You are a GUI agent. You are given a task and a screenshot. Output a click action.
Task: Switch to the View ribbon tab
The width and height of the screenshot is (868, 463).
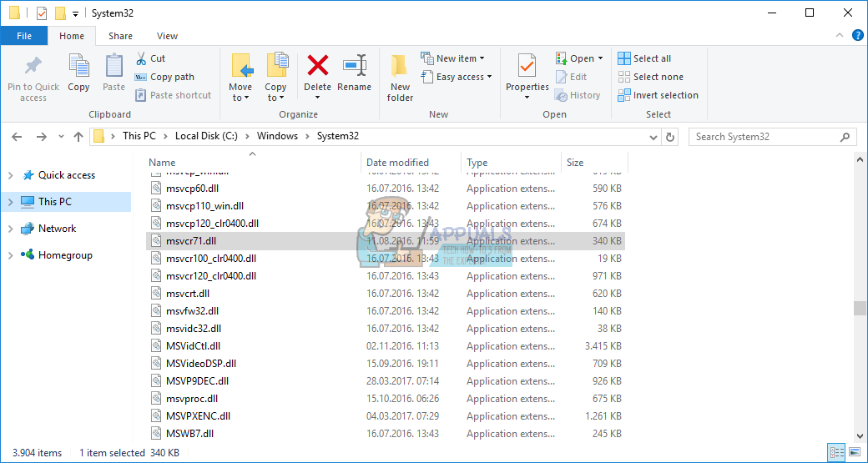[167, 36]
